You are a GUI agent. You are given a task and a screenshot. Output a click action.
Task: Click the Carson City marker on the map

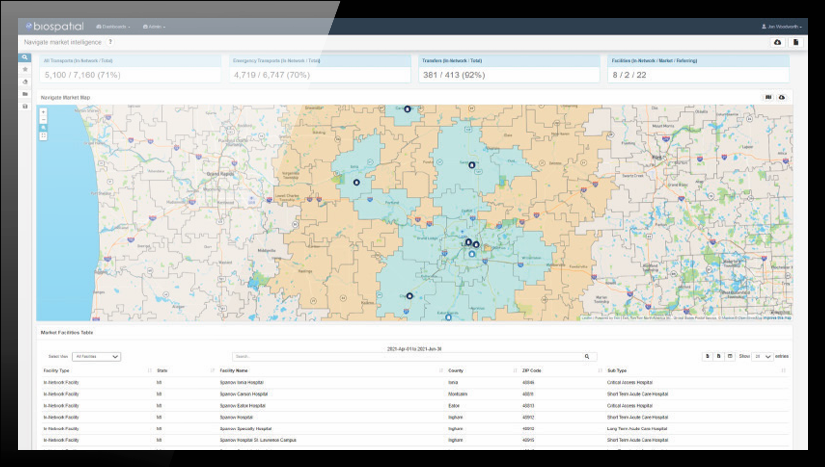(x=407, y=109)
